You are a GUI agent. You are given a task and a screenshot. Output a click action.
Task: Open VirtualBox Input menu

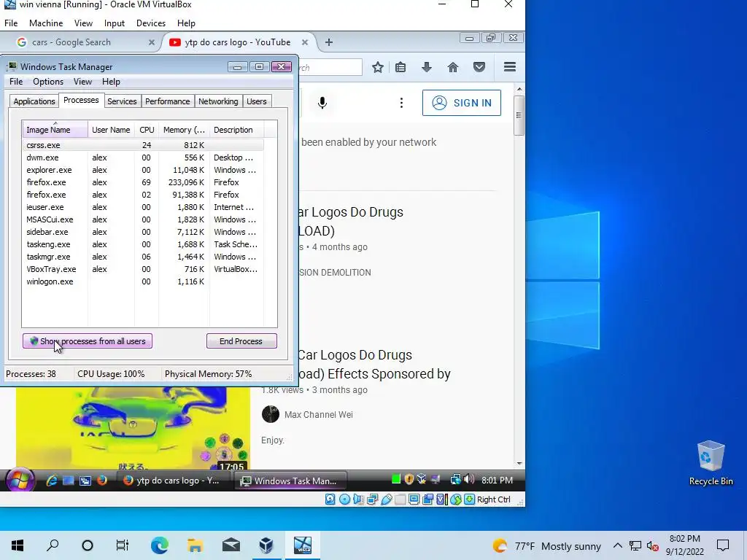click(115, 23)
